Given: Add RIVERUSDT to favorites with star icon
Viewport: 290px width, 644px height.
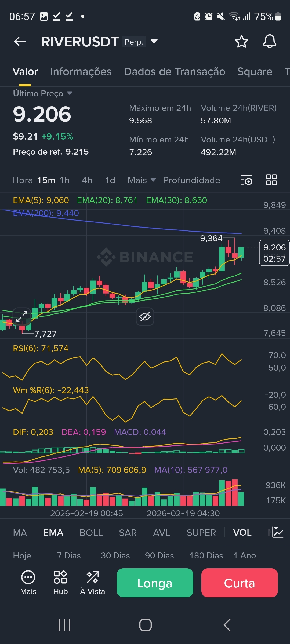Looking at the screenshot, I should point(241,42).
